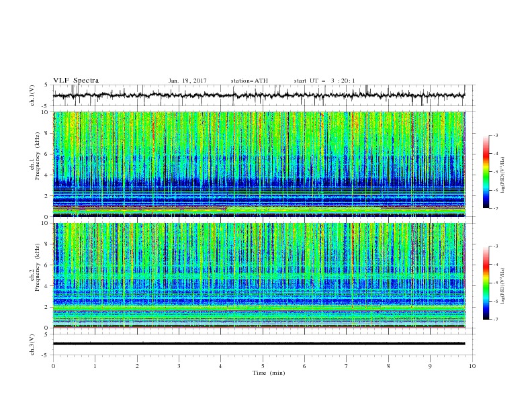
Task: Select the date text "Jan. 18, 2017"
Action: click(187, 81)
